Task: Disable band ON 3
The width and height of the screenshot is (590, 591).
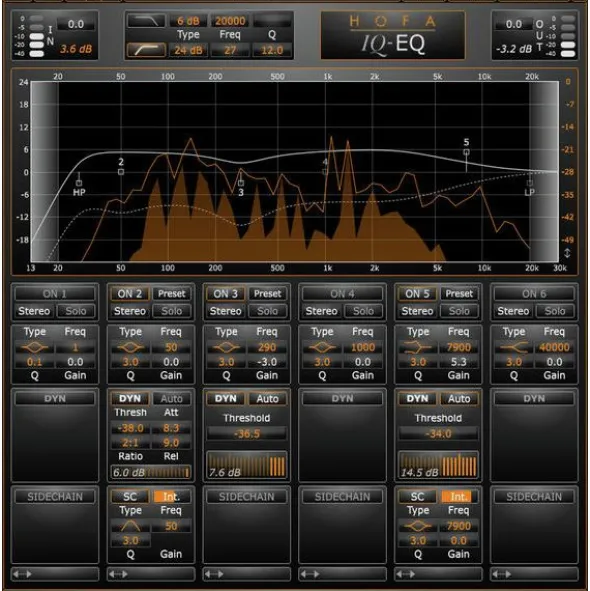Action: pos(226,294)
